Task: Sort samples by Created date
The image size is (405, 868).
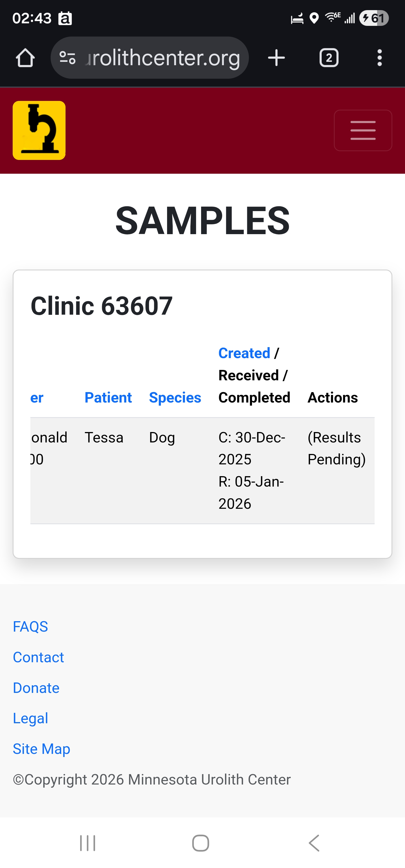Action: click(x=244, y=353)
